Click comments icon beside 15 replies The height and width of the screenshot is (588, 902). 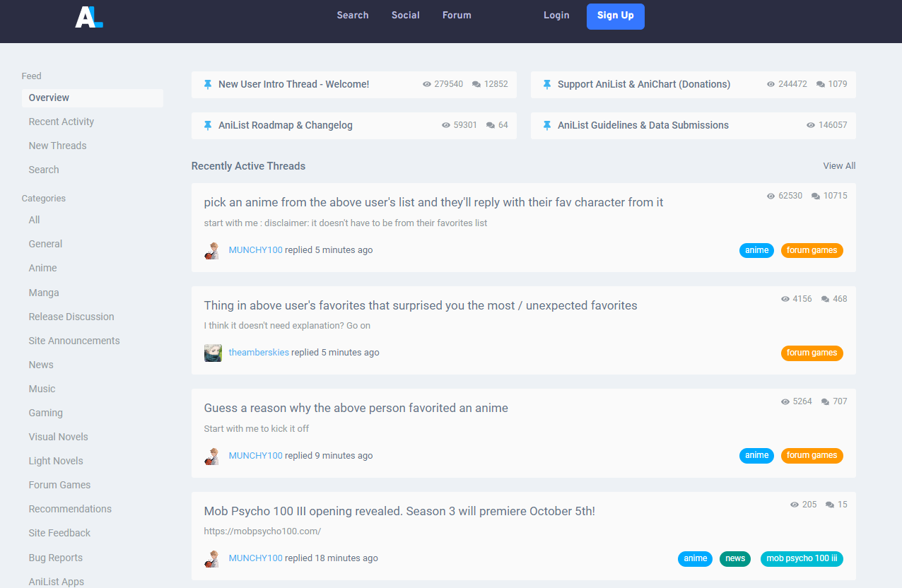tap(830, 505)
